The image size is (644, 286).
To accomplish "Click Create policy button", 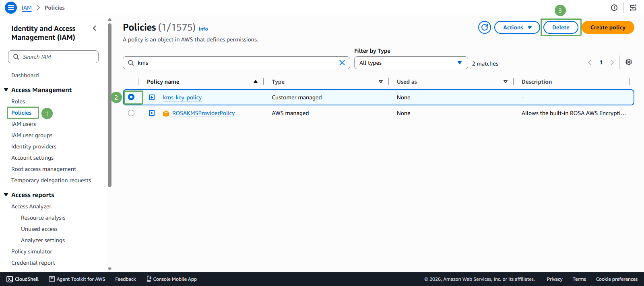I will [608, 27].
